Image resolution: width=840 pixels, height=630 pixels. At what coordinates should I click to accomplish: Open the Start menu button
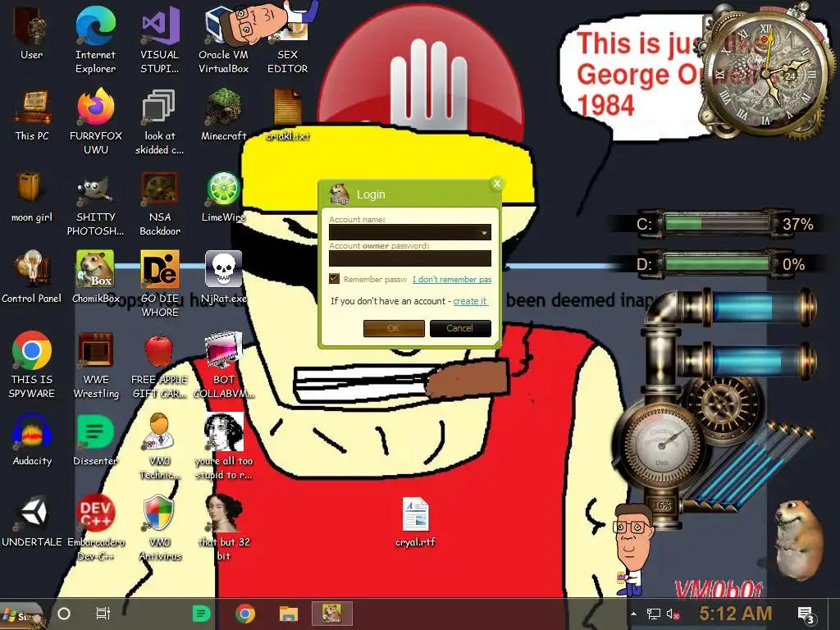(x=21, y=615)
